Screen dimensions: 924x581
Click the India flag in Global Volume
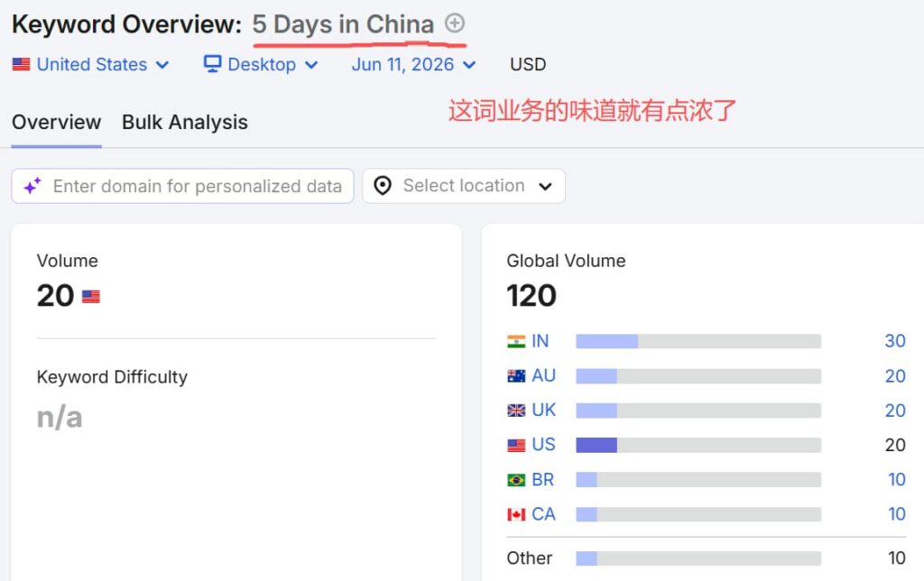pyautogui.click(x=516, y=341)
